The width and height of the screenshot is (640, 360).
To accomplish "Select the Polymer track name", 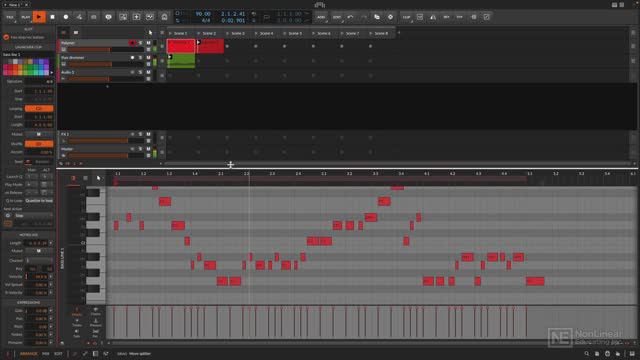I will (x=68, y=43).
